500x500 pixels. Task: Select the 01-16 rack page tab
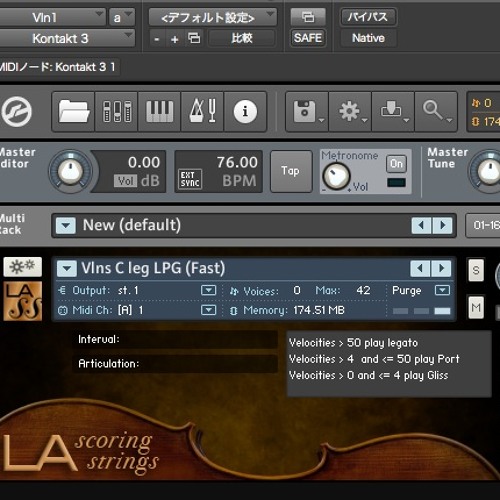[483, 225]
